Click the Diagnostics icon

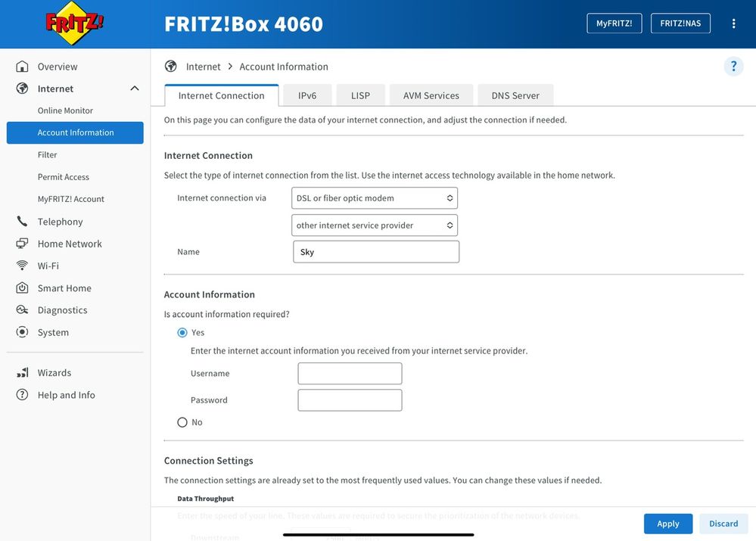coord(22,310)
